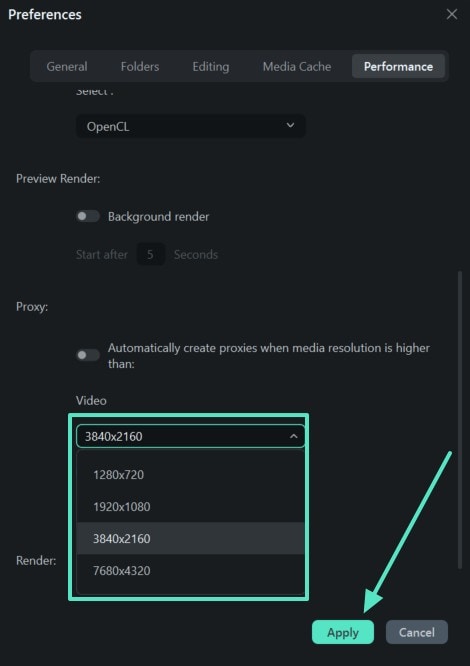
Task: Click the Preferences window title
Action: (x=45, y=14)
